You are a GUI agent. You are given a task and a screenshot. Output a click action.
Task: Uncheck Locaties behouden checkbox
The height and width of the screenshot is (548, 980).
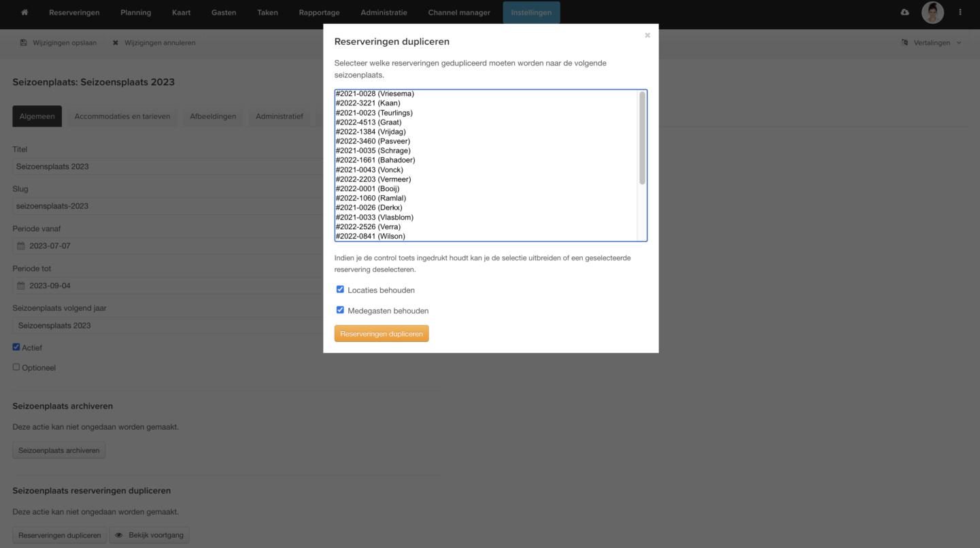[x=340, y=289]
